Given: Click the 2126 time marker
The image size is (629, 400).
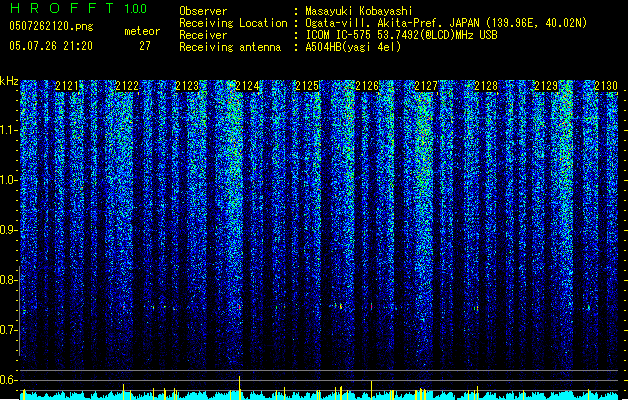Looking at the screenshot, I should pyautogui.click(x=367, y=86).
